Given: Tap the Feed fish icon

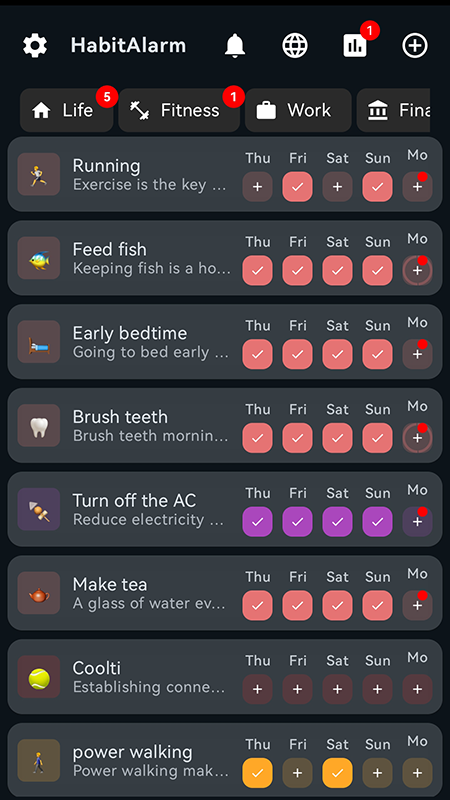Looking at the screenshot, I should (x=39, y=258).
